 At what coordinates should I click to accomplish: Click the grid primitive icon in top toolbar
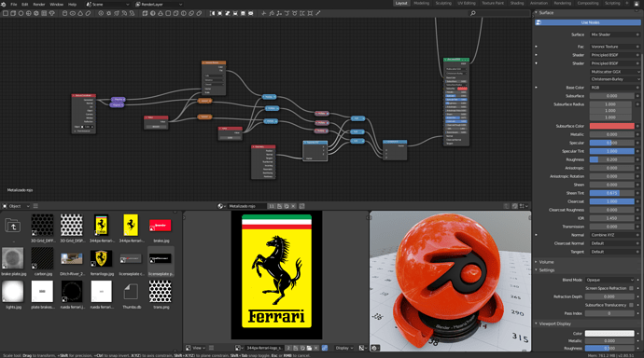(x=44, y=13)
